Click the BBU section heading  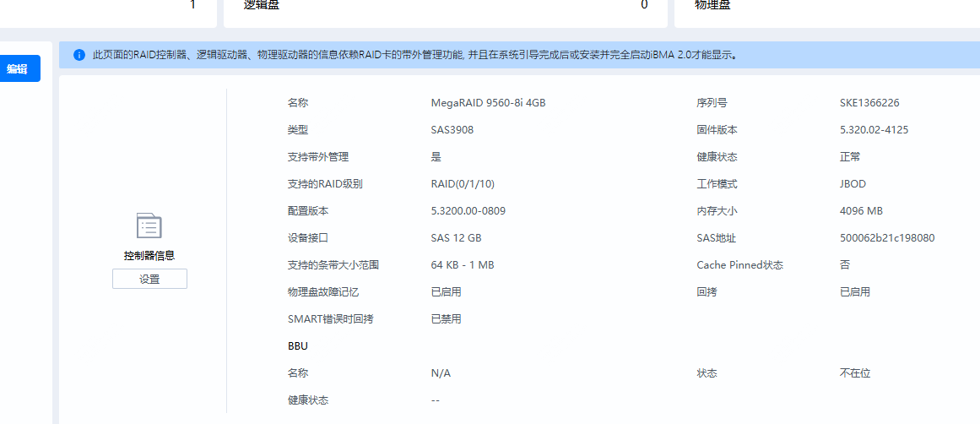coord(298,346)
